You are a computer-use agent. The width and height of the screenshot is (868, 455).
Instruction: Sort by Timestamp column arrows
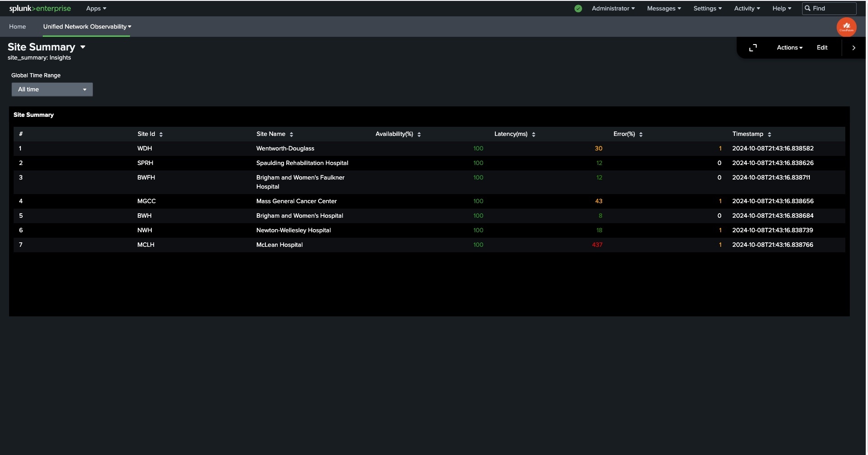(x=769, y=134)
